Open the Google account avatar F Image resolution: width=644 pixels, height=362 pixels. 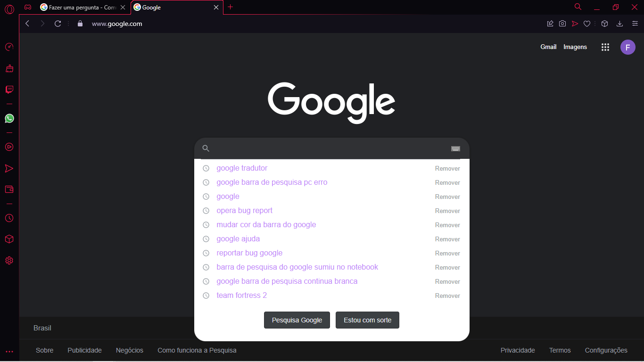(x=627, y=47)
